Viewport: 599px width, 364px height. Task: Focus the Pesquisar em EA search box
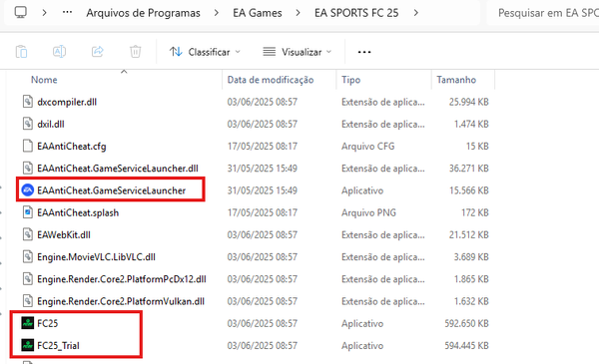click(542, 13)
